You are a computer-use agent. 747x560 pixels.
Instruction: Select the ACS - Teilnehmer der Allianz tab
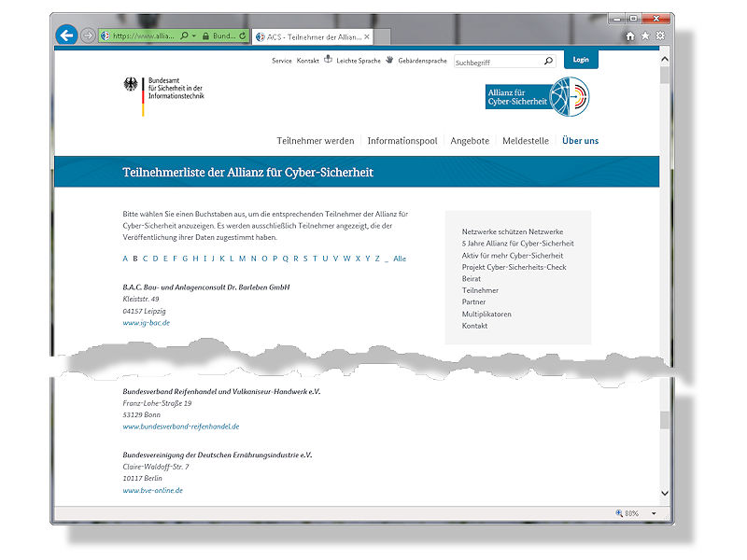click(313, 36)
